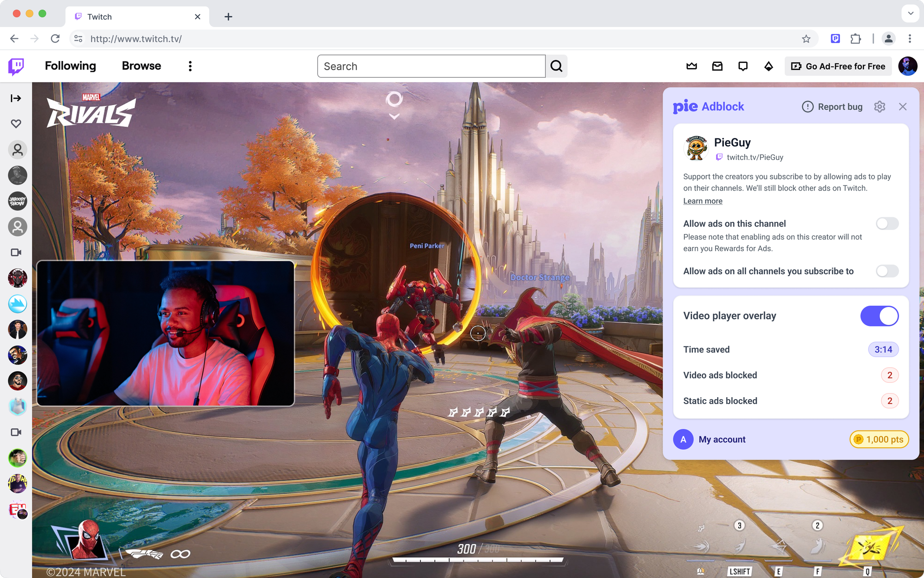This screenshot has width=924, height=578.
Task: Click the Twitch logo home icon
Action: (16, 66)
